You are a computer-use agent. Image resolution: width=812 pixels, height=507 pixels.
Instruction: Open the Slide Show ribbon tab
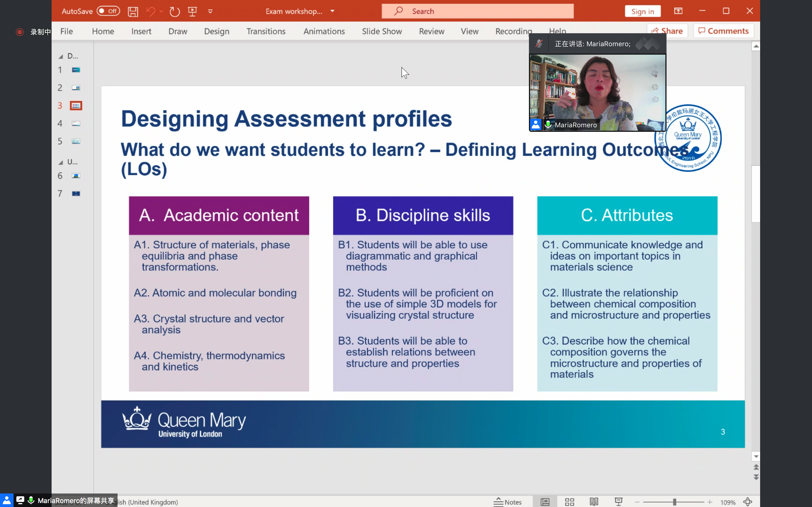381,31
